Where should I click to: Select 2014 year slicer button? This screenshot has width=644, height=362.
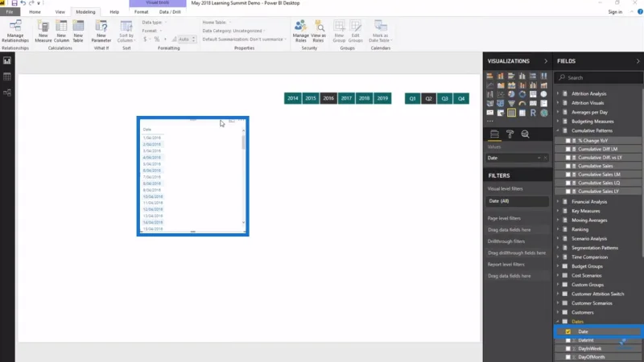click(x=293, y=98)
